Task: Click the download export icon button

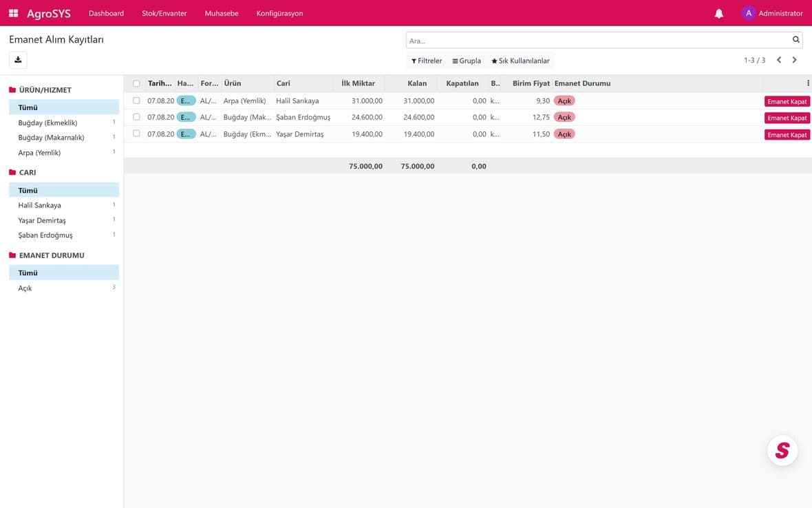Action: click(x=18, y=60)
